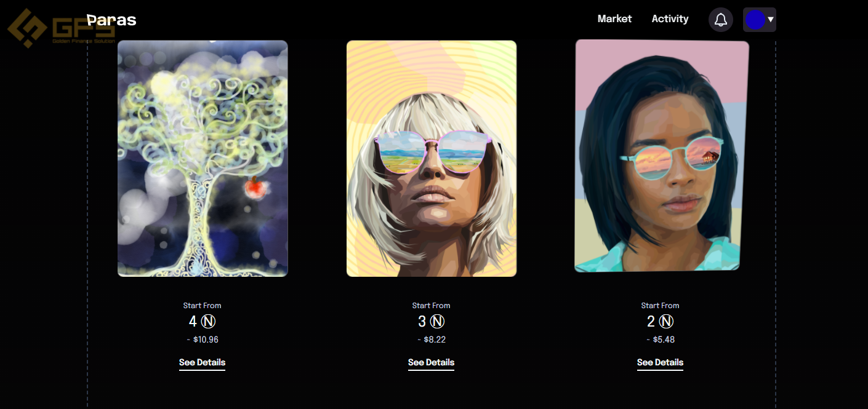Click the Paras logo text
The image size is (868, 409).
111,20
